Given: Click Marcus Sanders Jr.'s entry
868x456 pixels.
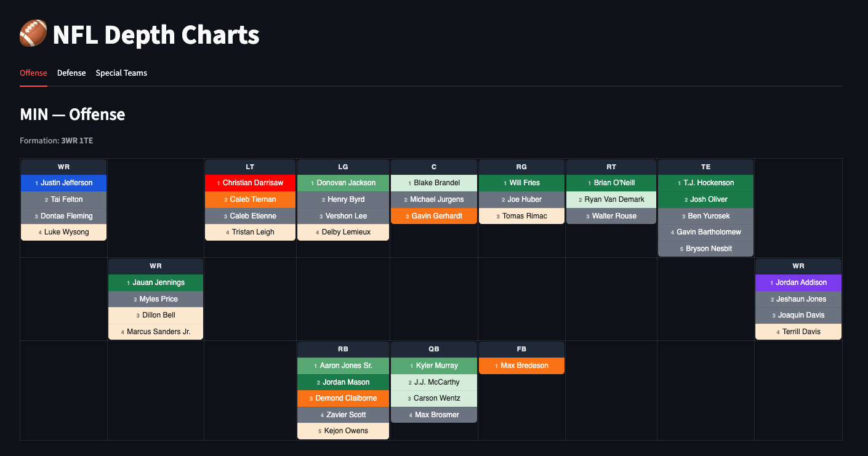Looking at the screenshot, I should (156, 332).
